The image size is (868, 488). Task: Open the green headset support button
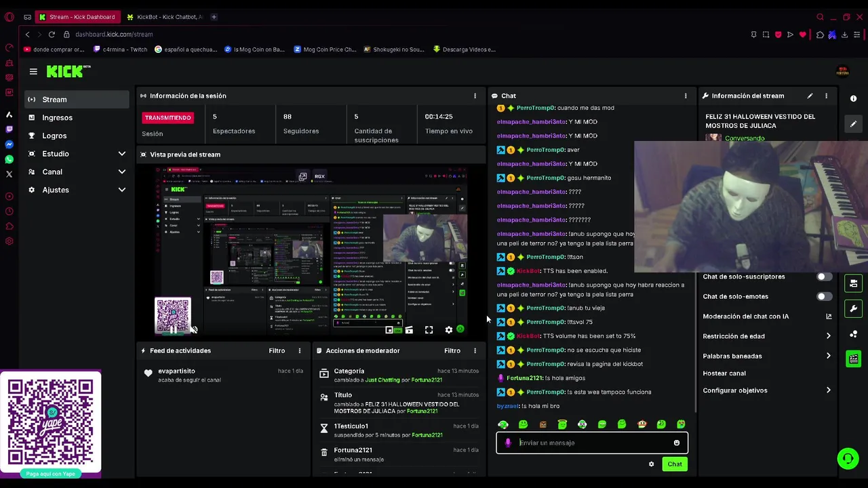(848, 459)
